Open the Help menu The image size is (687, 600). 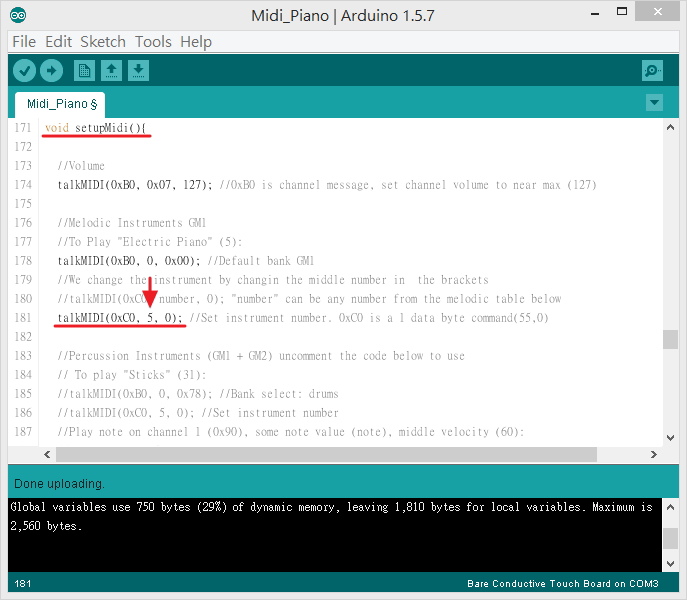196,42
